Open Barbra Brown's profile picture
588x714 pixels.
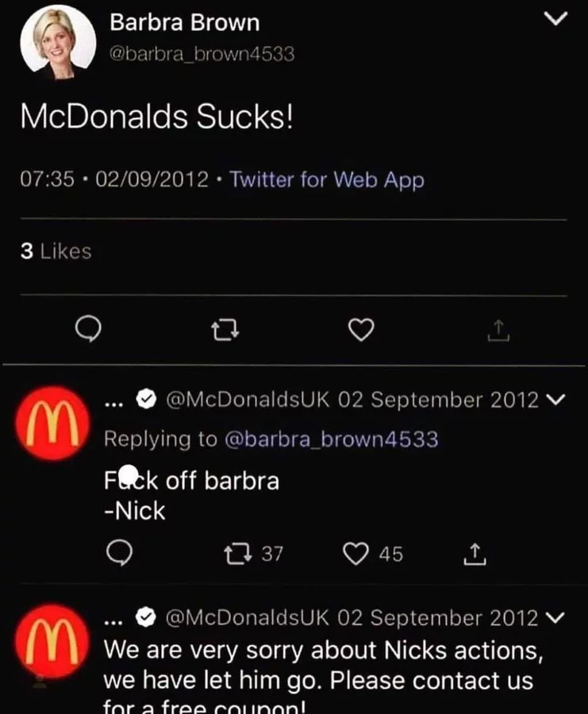tap(58, 42)
